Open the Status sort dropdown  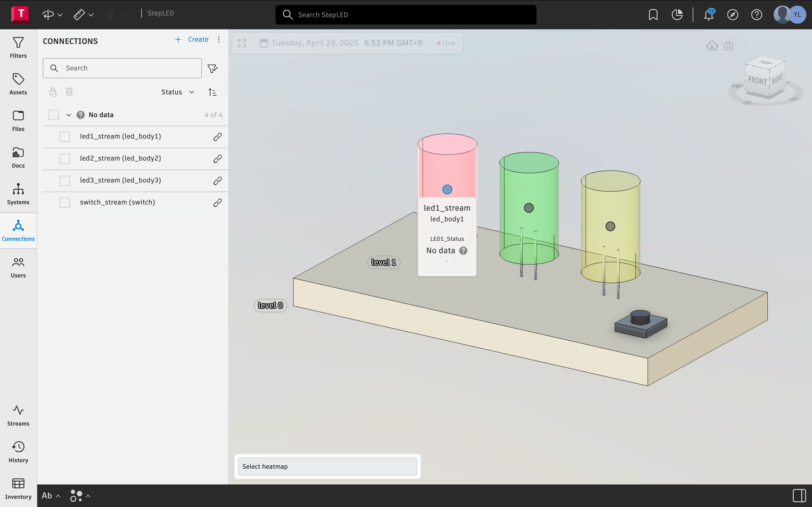[x=178, y=92]
